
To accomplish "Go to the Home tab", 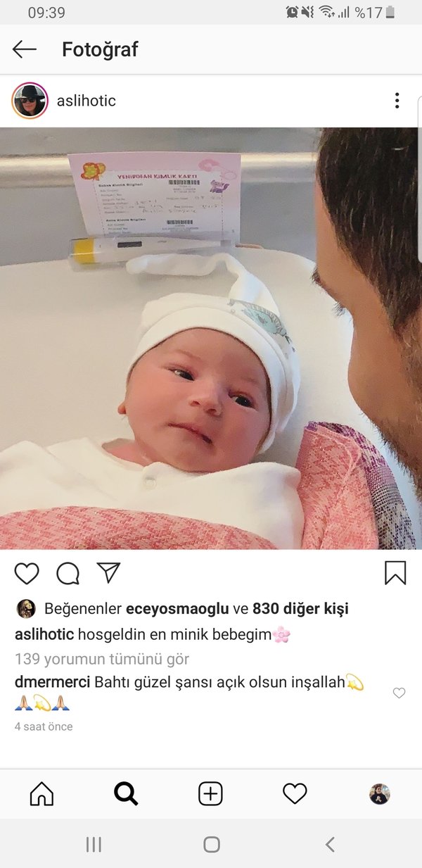I will pos(41,794).
